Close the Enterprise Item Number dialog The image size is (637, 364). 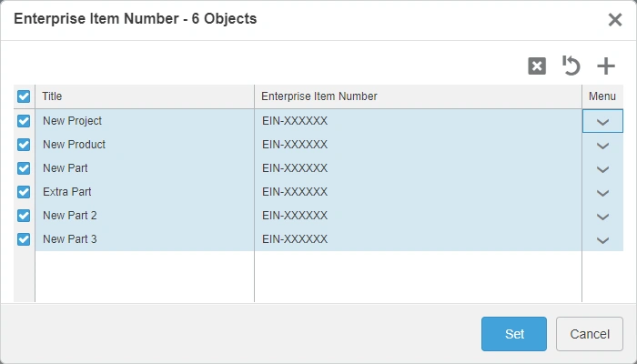615,19
